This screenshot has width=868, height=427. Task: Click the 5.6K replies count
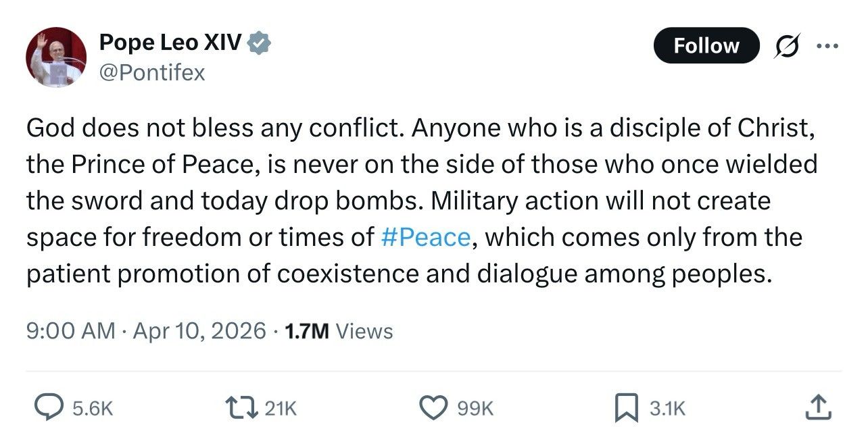pyautogui.click(x=92, y=408)
